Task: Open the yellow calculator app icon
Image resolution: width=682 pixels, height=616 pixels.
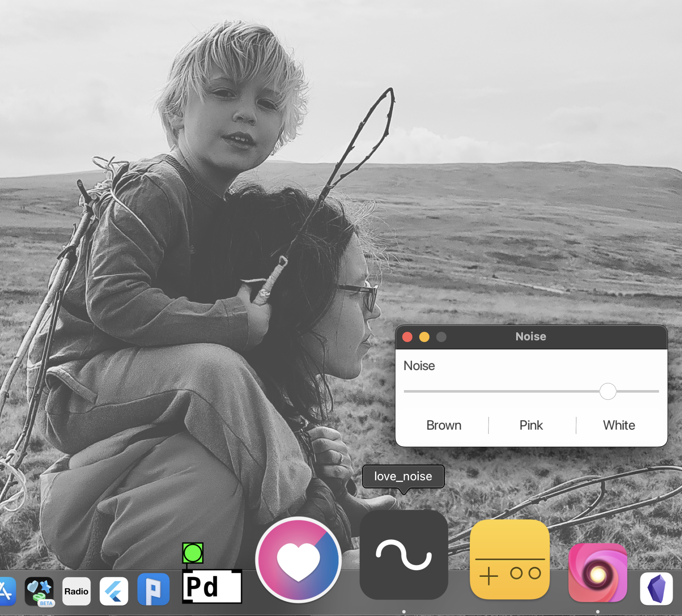Action: coord(509,559)
